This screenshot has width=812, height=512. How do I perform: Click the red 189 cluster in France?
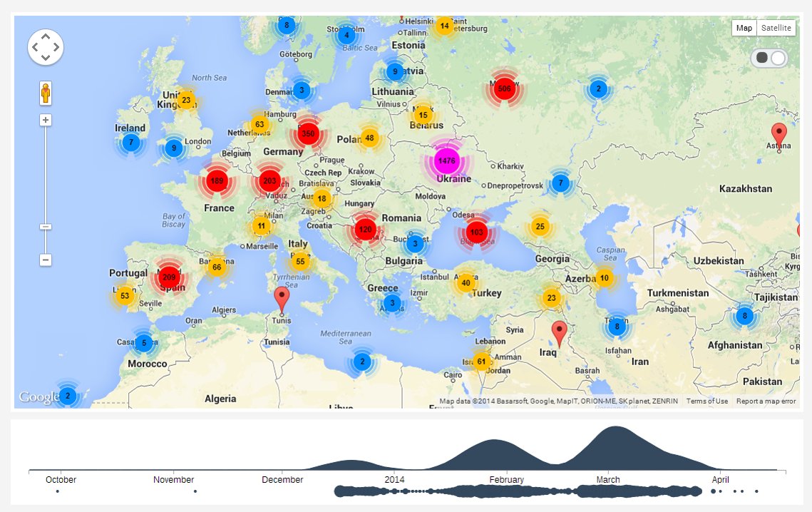pyautogui.click(x=217, y=181)
